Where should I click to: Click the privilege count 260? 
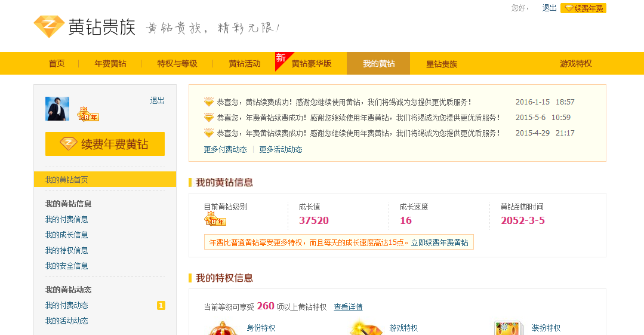point(266,306)
